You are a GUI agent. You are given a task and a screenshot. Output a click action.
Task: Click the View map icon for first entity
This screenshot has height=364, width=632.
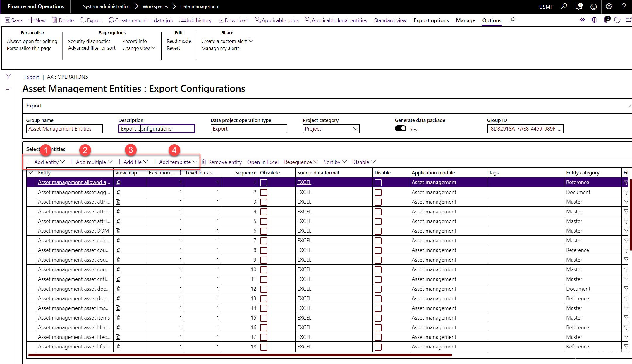118,182
